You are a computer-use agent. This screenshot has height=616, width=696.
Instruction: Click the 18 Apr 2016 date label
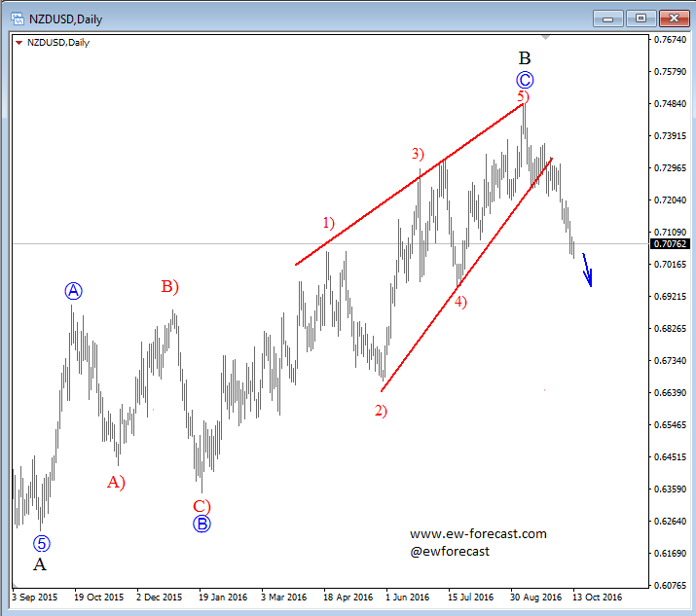[x=348, y=598]
